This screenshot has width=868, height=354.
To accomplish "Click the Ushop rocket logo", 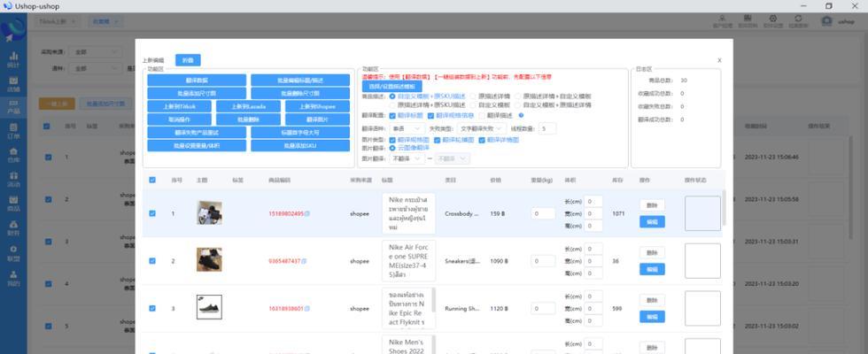I will pos(13,30).
